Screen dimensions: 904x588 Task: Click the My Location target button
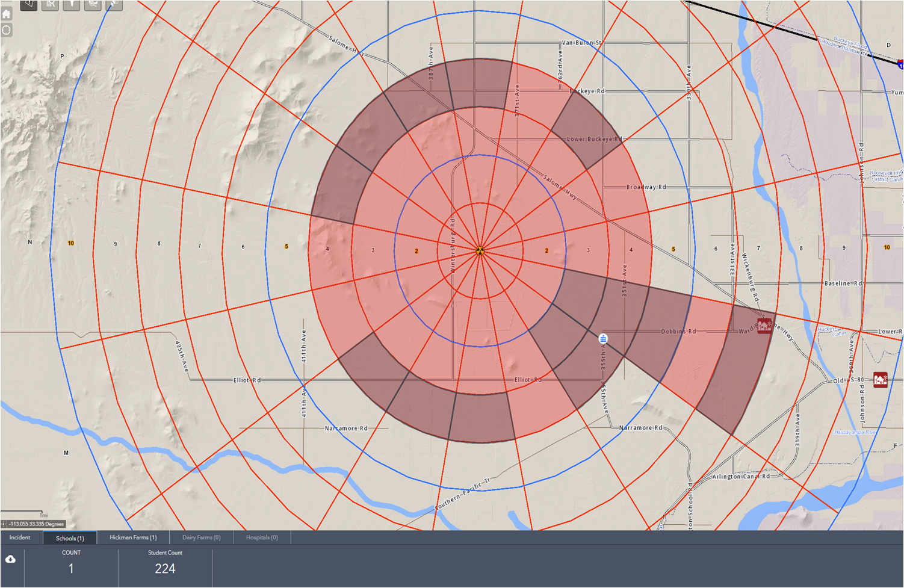click(7, 30)
